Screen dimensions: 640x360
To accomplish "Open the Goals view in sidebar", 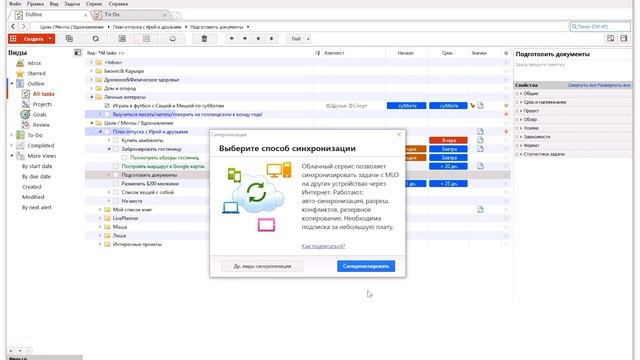I will [40, 115].
